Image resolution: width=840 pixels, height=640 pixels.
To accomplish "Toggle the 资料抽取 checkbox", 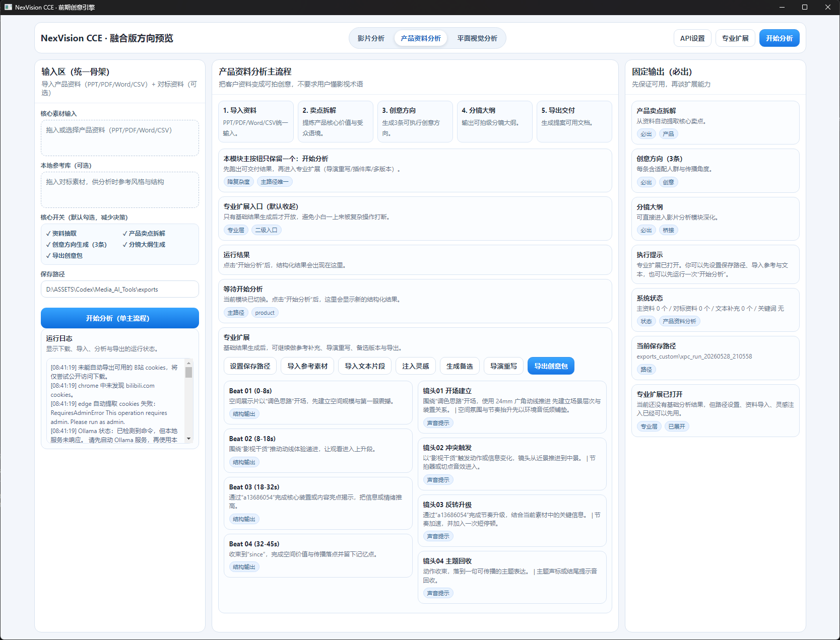I will point(61,234).
